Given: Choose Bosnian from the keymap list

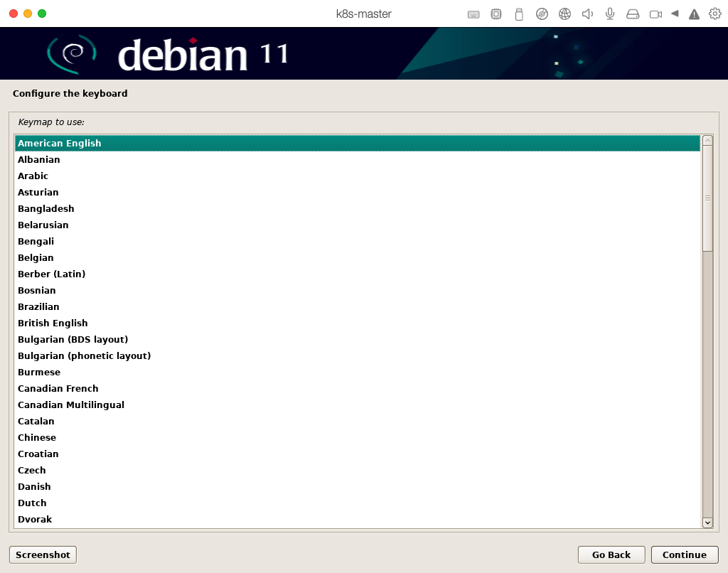Looking at the screenshot, I should [357, 290].
